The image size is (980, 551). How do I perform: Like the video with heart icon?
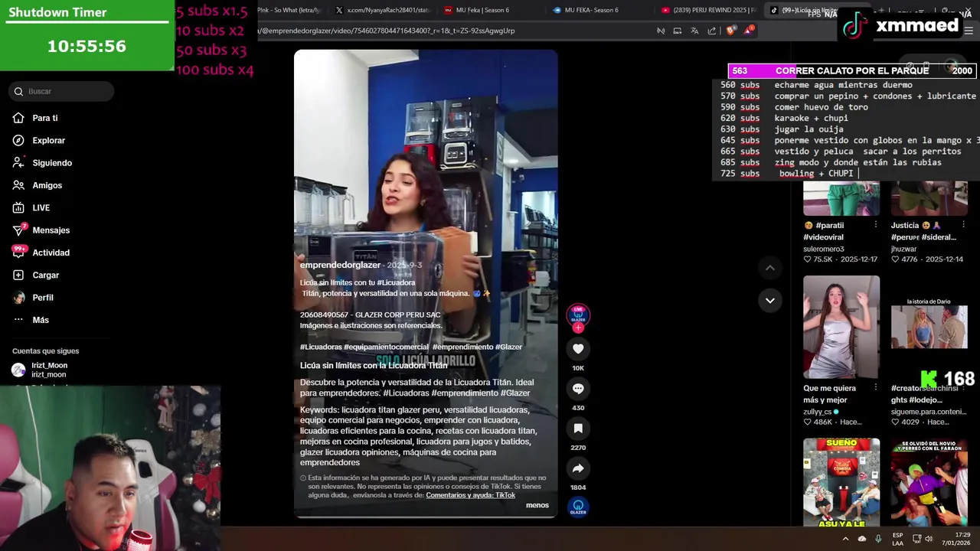coord(578,349)
